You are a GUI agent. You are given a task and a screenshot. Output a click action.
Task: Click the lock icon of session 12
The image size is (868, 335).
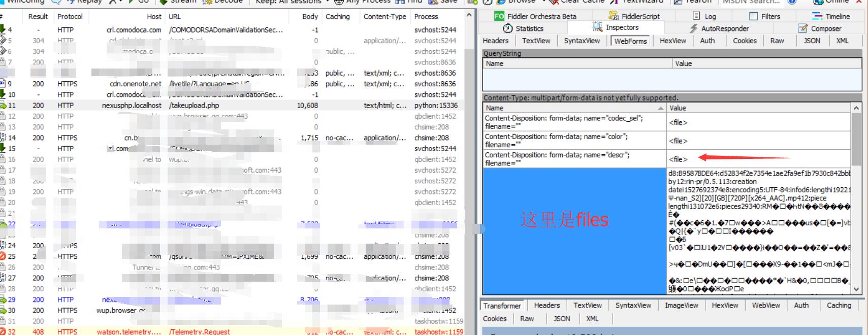(x=3, y=116)
